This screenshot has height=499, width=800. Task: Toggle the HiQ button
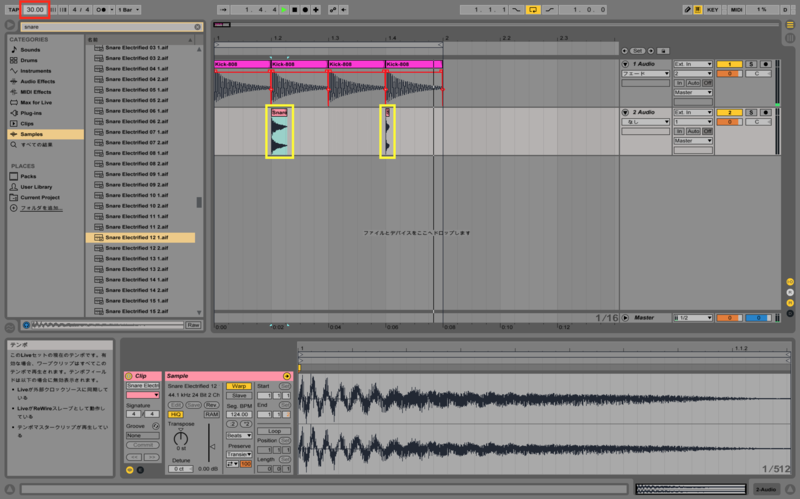click(176, 414)
